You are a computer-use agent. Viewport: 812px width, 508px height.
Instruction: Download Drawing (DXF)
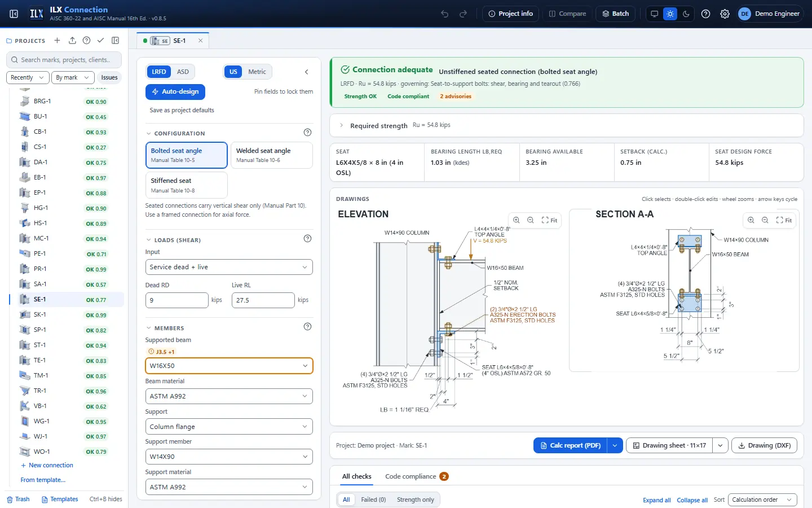tap(765, 445)
